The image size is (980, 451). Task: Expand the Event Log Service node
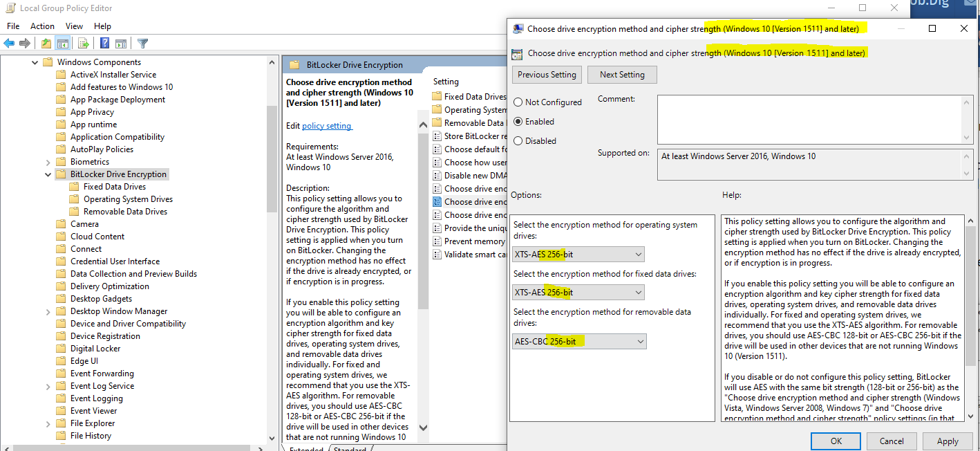tap(48, 386)
